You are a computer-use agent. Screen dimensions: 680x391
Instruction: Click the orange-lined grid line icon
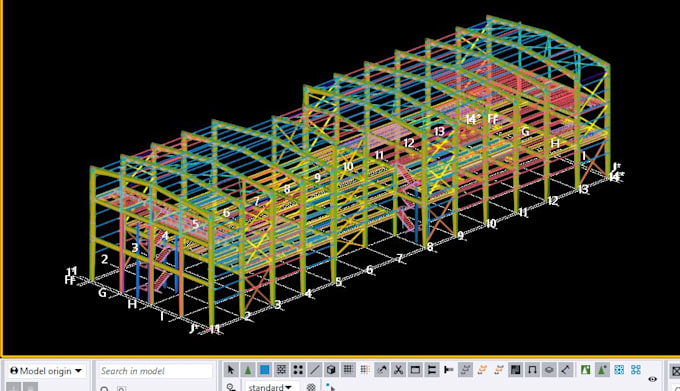[365, 370]
